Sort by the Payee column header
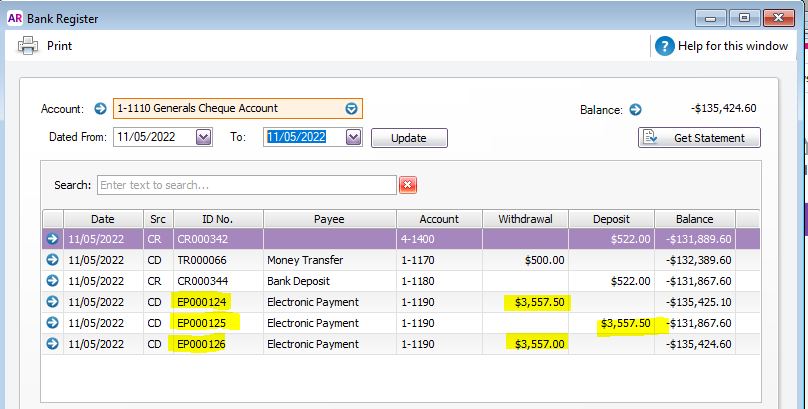The width and height of the screenshot is (808, 409). click(329, 218)
